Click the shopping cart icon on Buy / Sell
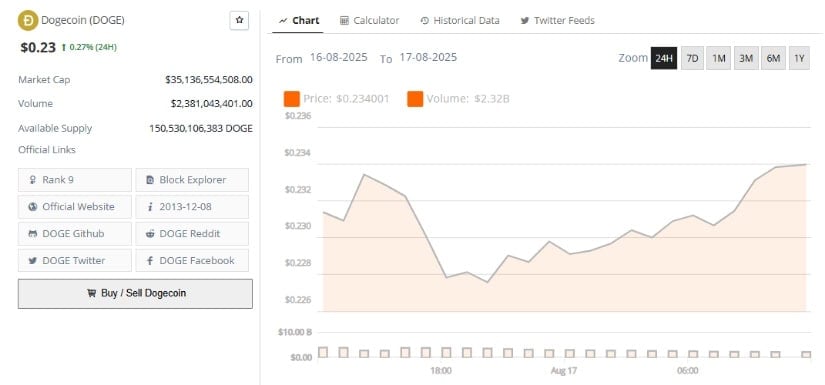The width and height of the screenshot is (825, 385). 91,293
